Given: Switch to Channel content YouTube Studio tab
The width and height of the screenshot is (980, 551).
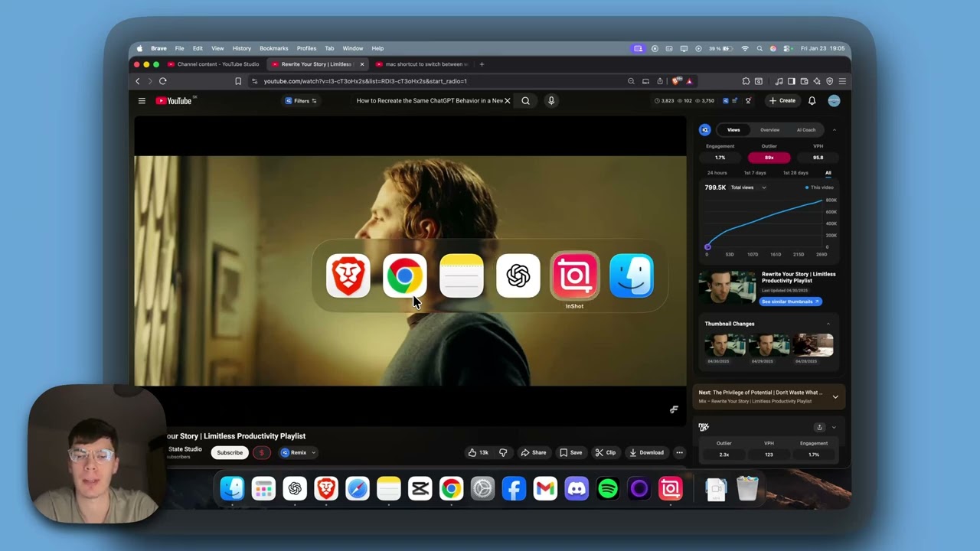Looking at the screenshot, I should pyautogui.click(x=213, y=64).
